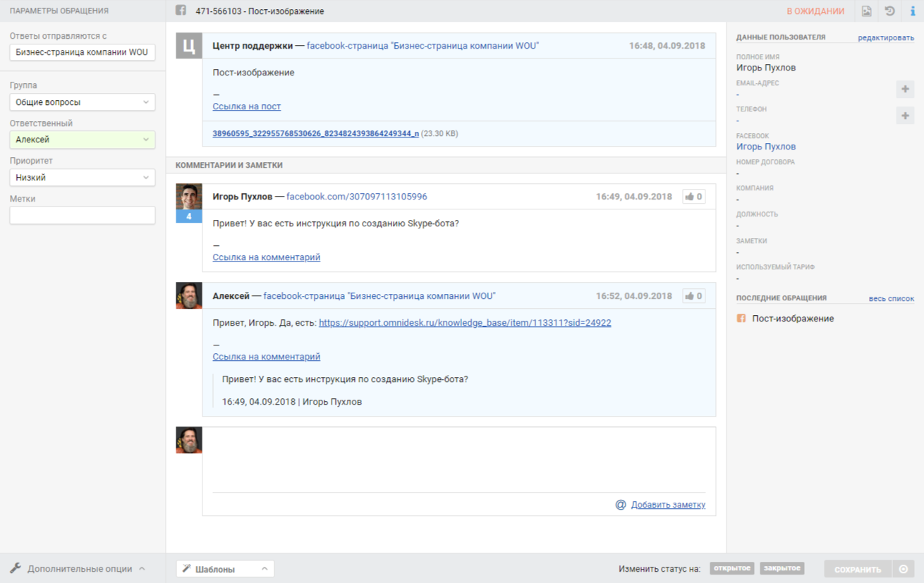
Task: Open the Приоритет dropdown set to Низкий
Action: coord(83,178)
